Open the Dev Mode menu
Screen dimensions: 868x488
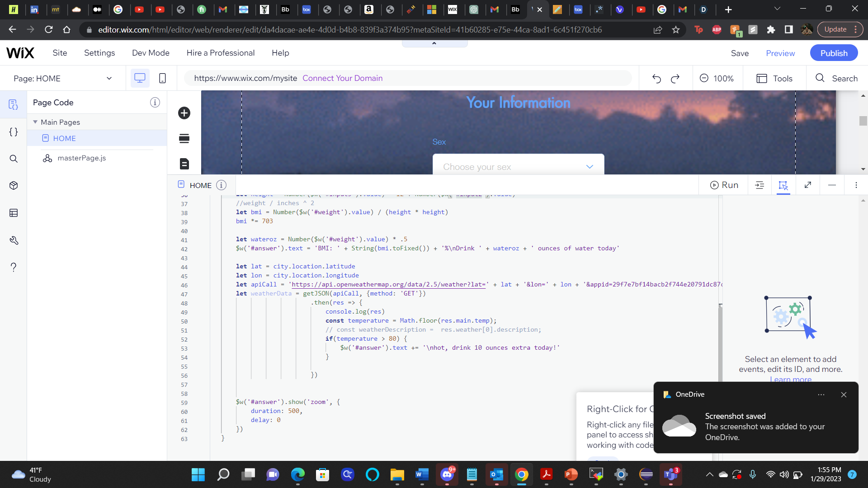tap(151, 53)
